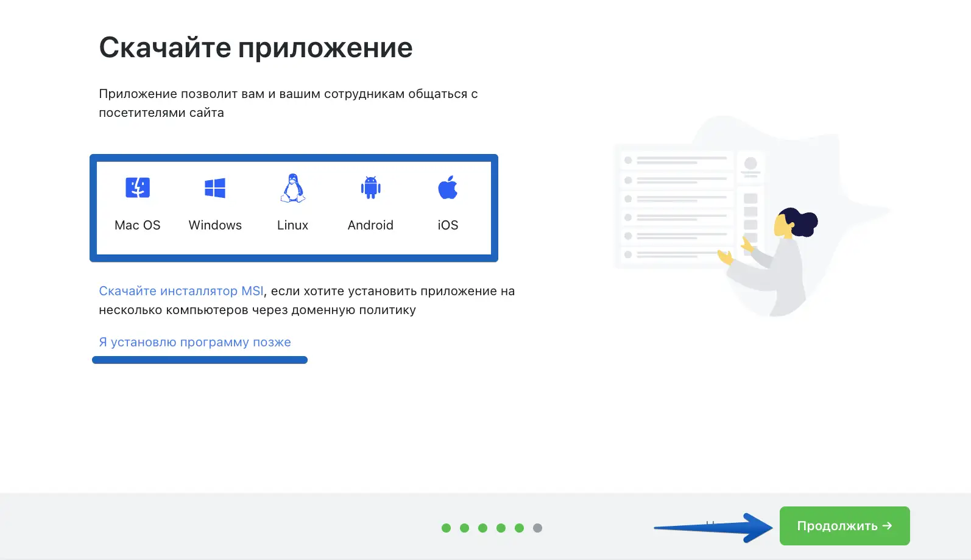Viewport: 971px width, 560px height.
Task: Jump to the second green step dot
Action: (464, 528)
